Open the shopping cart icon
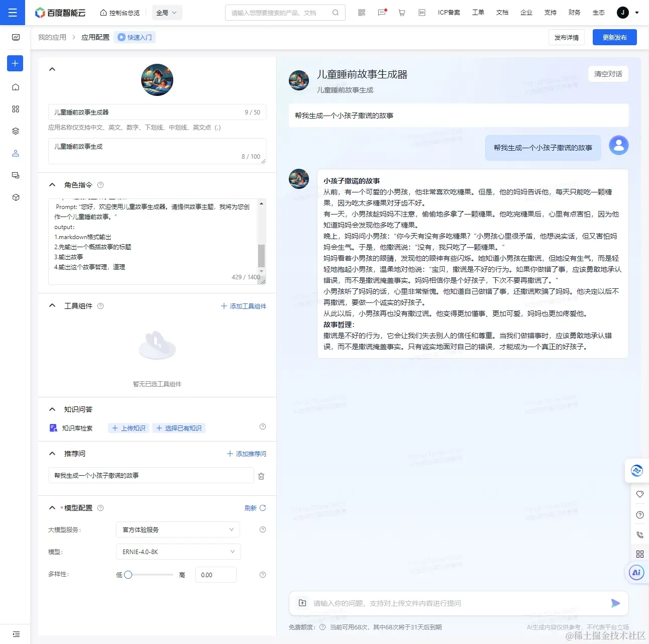 click(x=402, y=13)
